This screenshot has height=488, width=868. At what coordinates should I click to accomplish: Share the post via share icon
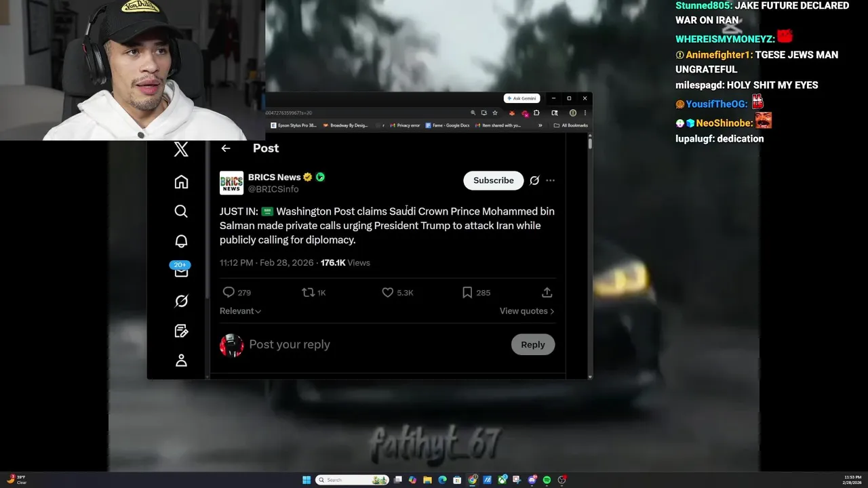(547, 292)
